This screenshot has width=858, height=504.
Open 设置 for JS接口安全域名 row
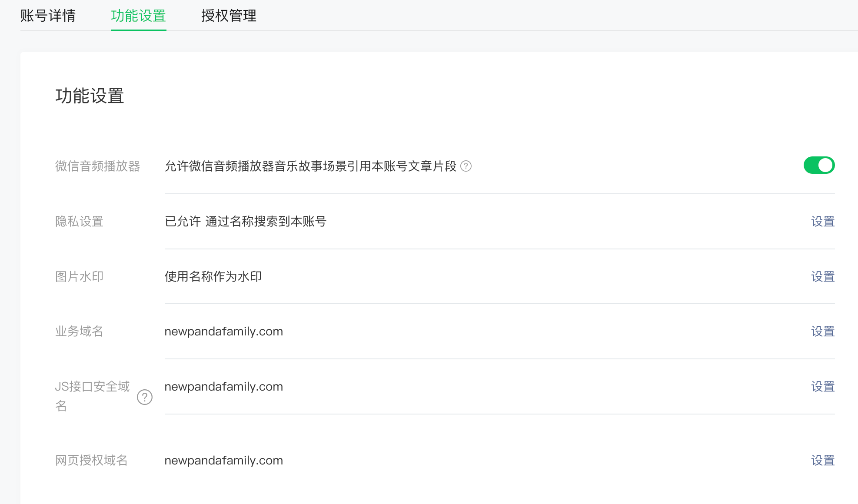(822, 387)
